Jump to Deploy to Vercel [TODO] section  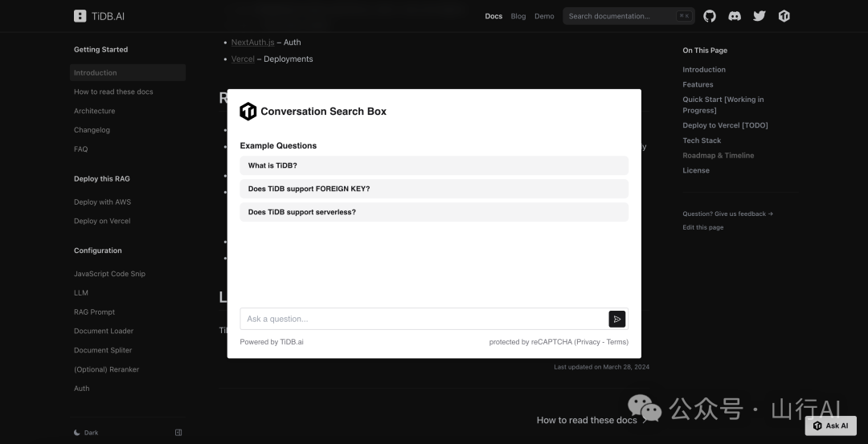[725, 125]
